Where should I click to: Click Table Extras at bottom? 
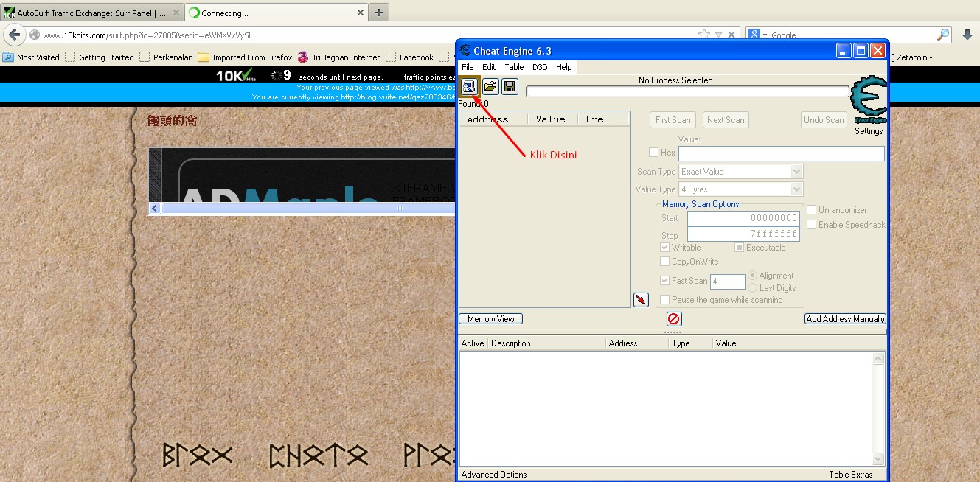coord(850,475)
